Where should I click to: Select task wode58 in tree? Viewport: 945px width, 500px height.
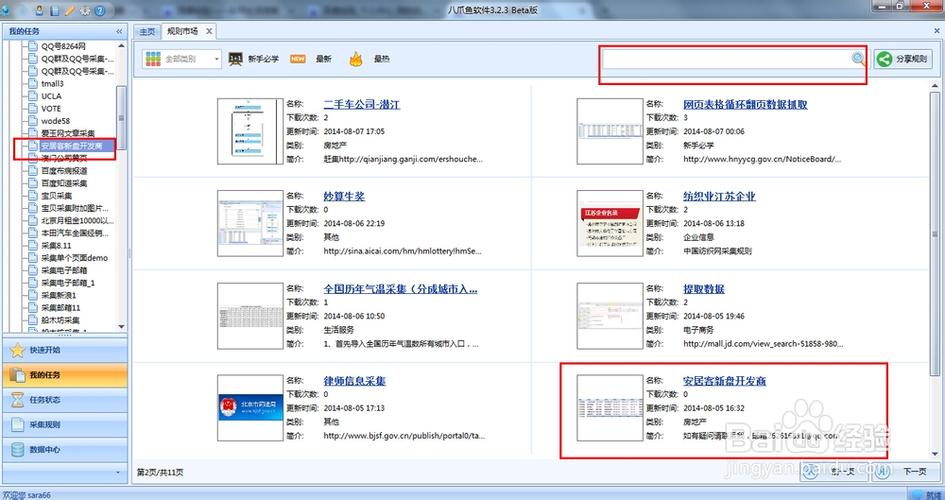coord(55,121)
